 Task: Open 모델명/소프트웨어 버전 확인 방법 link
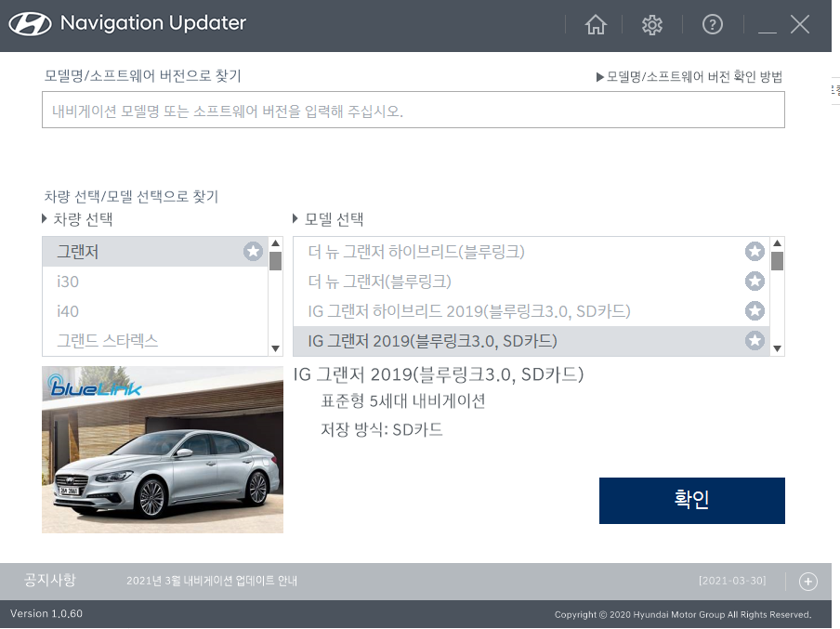click(689, 76)
